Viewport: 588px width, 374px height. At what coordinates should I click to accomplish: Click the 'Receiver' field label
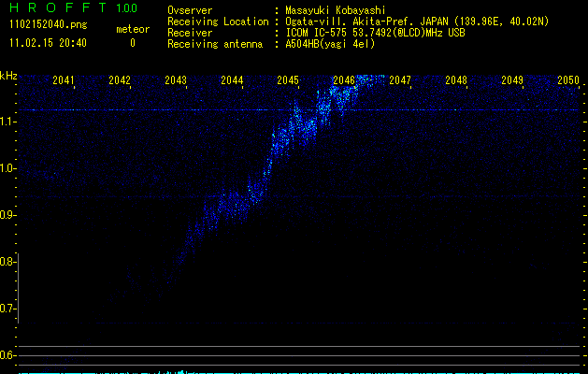tap(190, 33)
